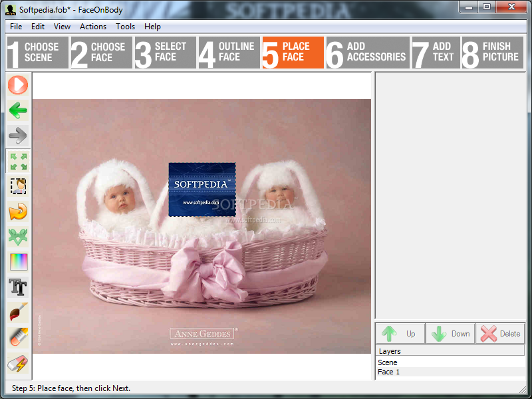The height and width of the screenshot is (399, 532).
Task: Click the FaceOnBody app icon in title bar
Action: [x=11, y=9]
